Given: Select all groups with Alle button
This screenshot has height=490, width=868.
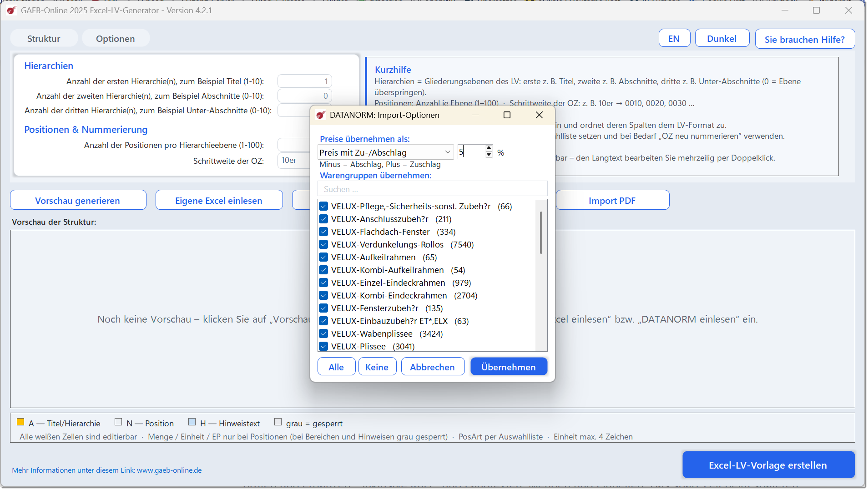Looking at the screenshot, I should tap(336, 367).
